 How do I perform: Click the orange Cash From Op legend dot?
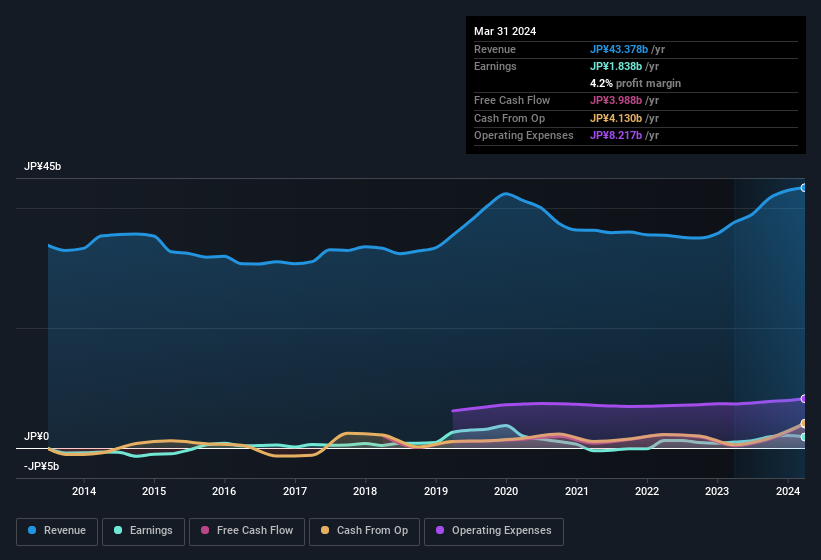326,531
